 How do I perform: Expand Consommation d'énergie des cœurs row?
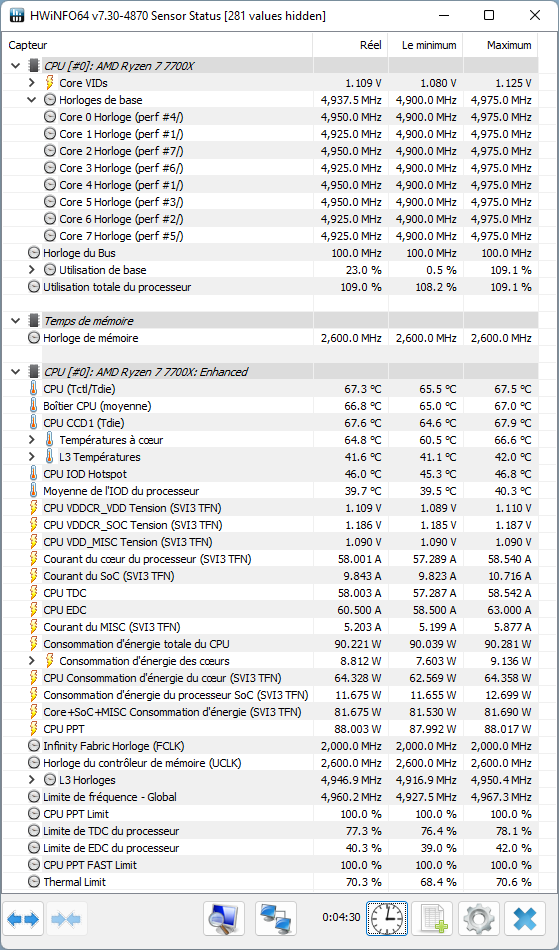[32, 660]
